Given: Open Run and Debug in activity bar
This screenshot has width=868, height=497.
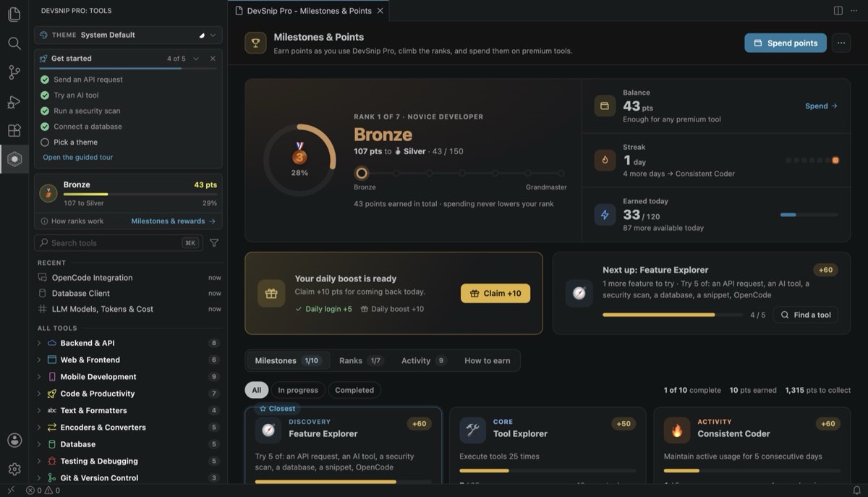Looking at the screenshot, I should (x=14, y=102).
